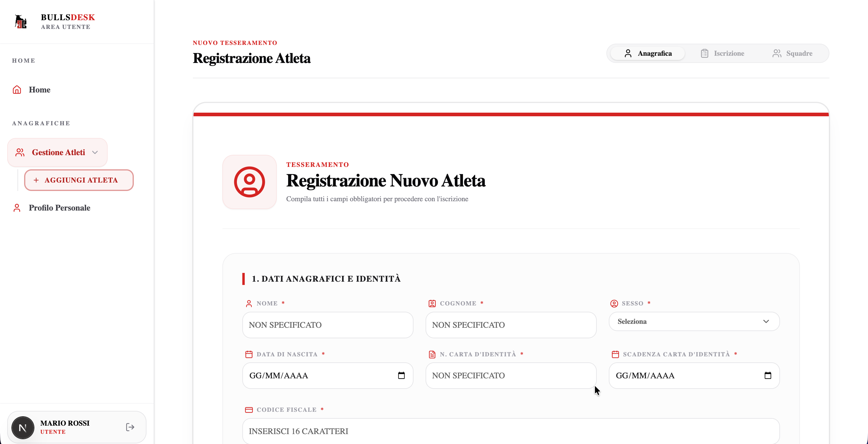Viewport: 868px width, 444px height.
Task: Click the Mario Rossi user name
Action: (x=65, y=423)
